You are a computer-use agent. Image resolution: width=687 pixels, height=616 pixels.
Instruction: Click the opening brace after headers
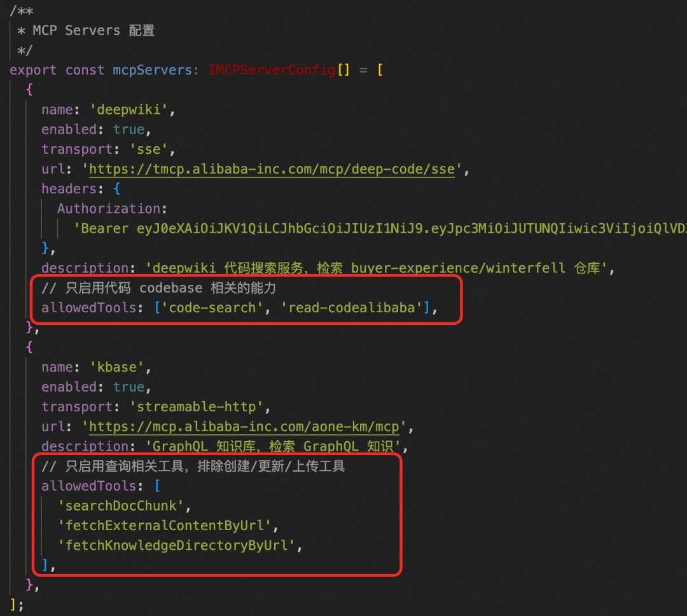tap(116, 189)
